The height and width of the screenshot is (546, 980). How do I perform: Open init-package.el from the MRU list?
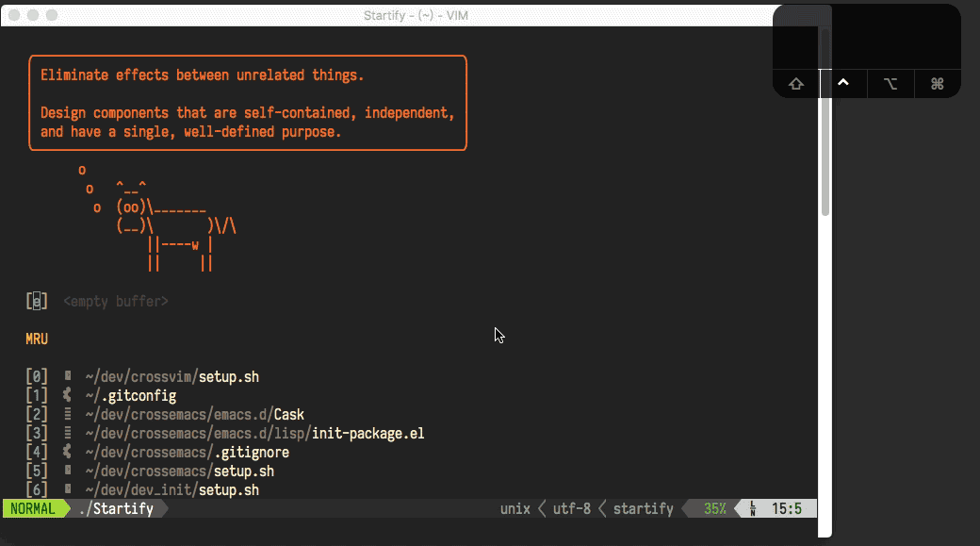click(x=254, y=434)
